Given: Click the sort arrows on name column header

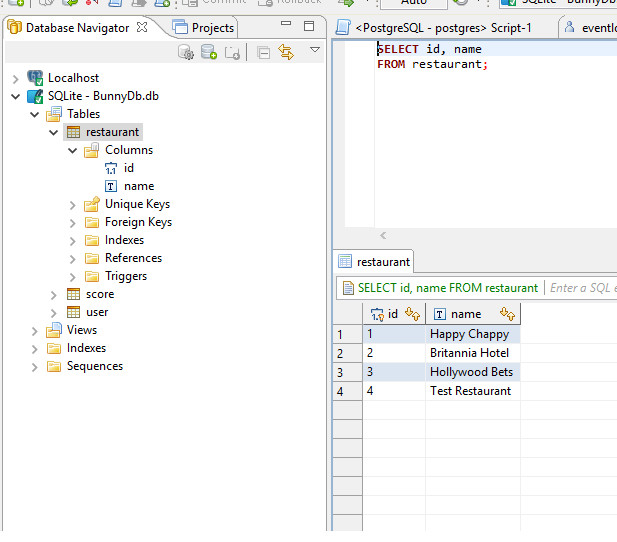Looking at the screenshot, I should tap(508, 314).
